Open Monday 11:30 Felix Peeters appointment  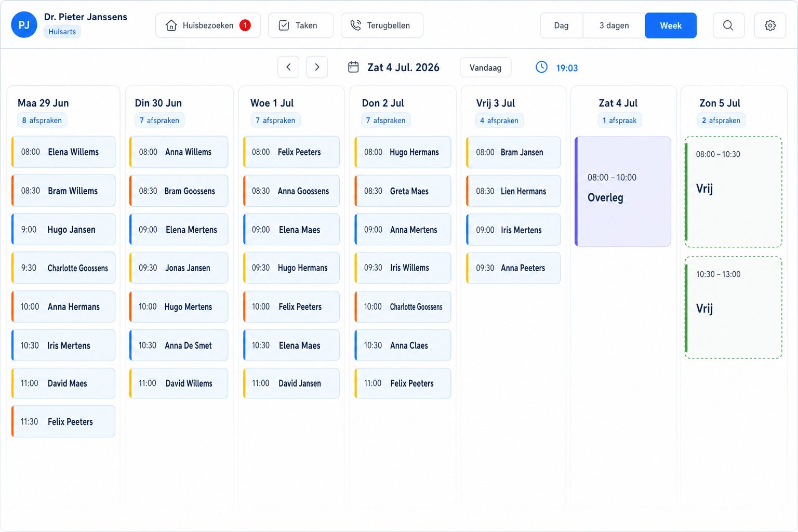tap(63, 421)
